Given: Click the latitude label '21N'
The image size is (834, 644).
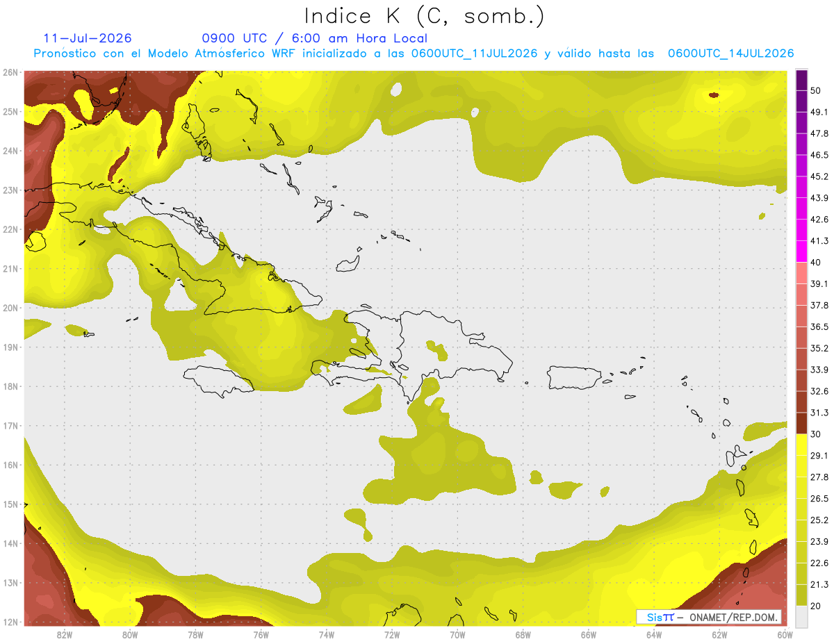Looking at the screenshot, I should coord(10,269).
